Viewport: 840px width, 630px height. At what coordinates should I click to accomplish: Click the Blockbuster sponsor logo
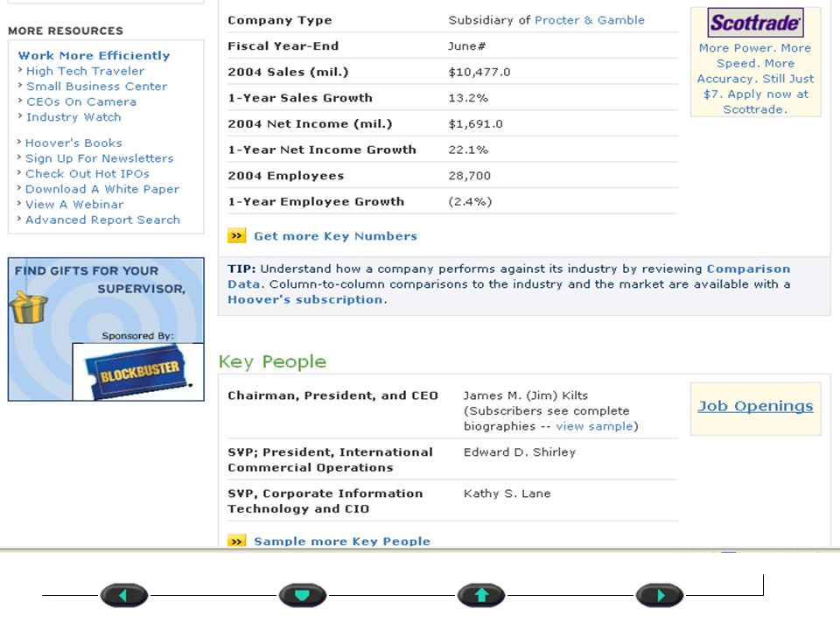138,372
